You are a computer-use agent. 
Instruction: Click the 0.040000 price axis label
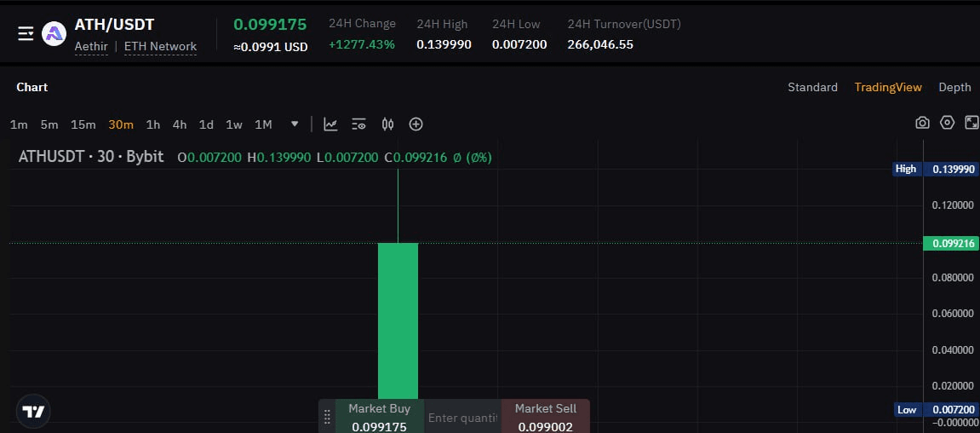coord(953,349)
